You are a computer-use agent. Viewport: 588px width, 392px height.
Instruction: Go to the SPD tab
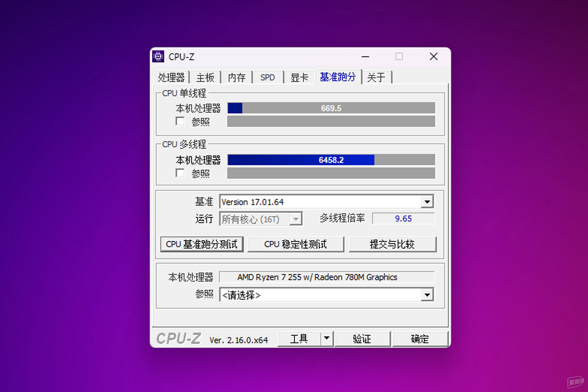(x=268, y=77)
